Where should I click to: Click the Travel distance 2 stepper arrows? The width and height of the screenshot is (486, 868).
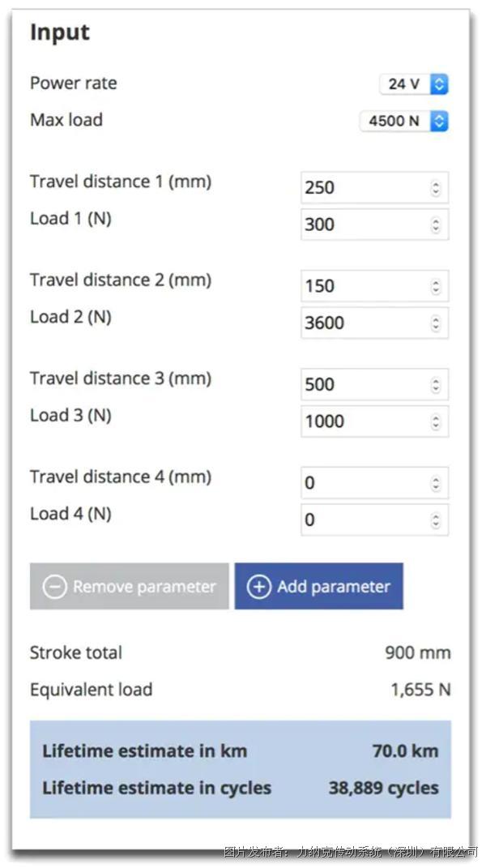[x=436, y=286]
